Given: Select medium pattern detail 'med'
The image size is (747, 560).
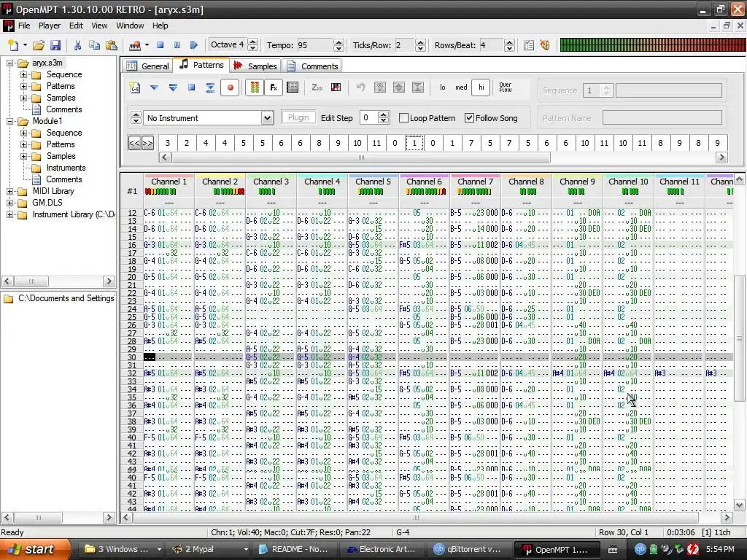Looking at the screenshot, I should 461,87.
